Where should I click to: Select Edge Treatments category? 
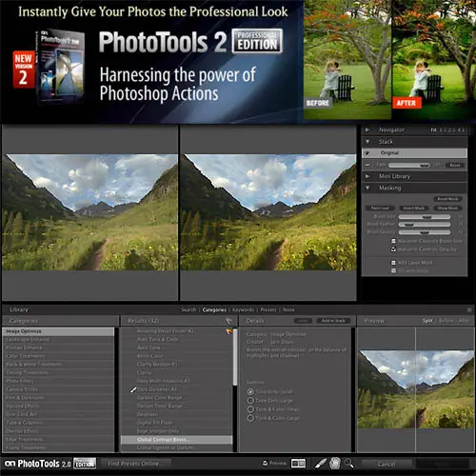pyautogui.click(x=58, y=440)
